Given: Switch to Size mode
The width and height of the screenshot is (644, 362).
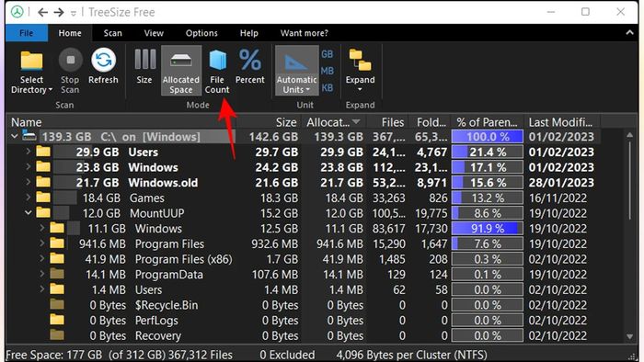Looking at the screenshot, I should click(144, 66).
